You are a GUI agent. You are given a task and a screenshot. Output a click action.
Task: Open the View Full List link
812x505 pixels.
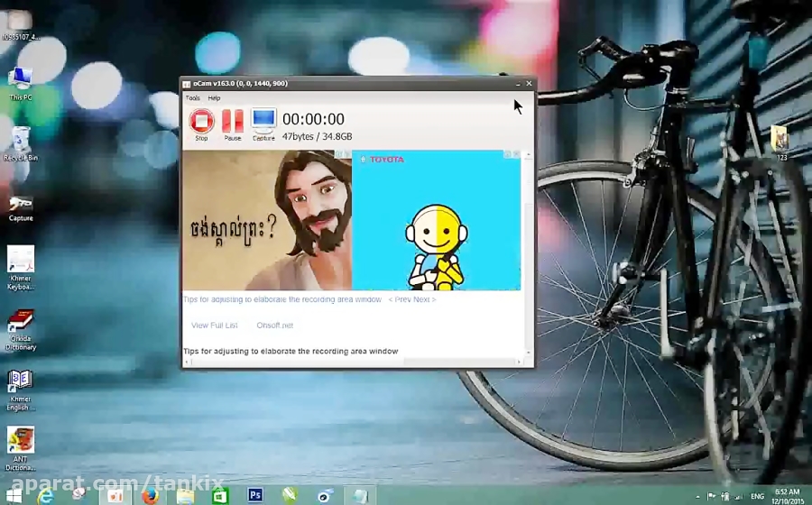215,326
